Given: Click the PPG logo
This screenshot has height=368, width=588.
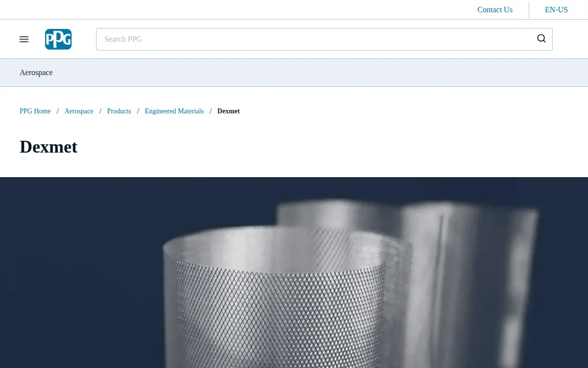Looking at the screenshot, I should [58, 39].
